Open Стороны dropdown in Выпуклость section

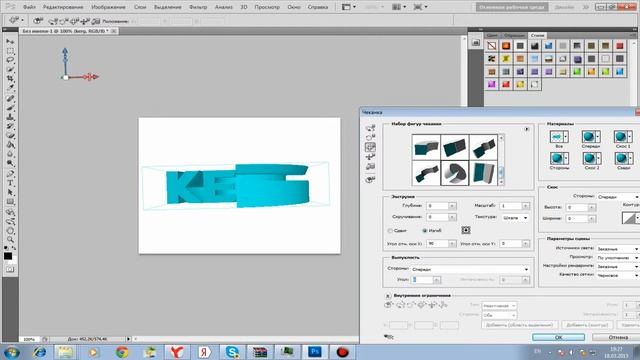pyautogui.click(x=470, y=269)
